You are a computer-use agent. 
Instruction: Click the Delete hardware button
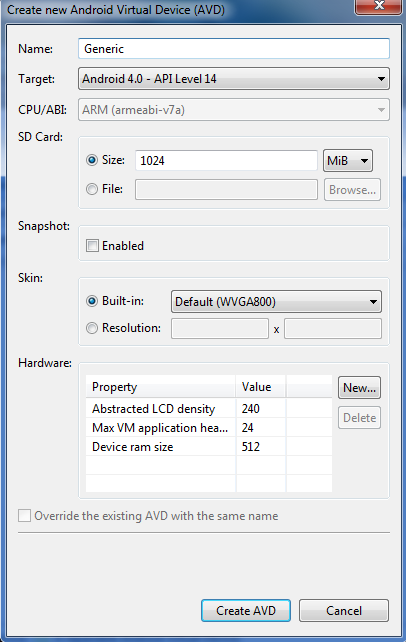[x=359, y=418]
